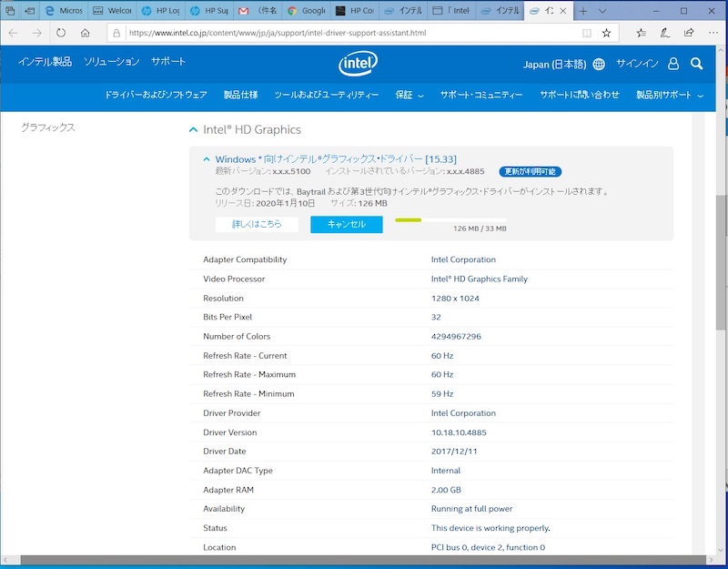Viewport: 728px width, 569px height.
Task: Click the 詳しくはこちら button
Action: pos(257,224)
